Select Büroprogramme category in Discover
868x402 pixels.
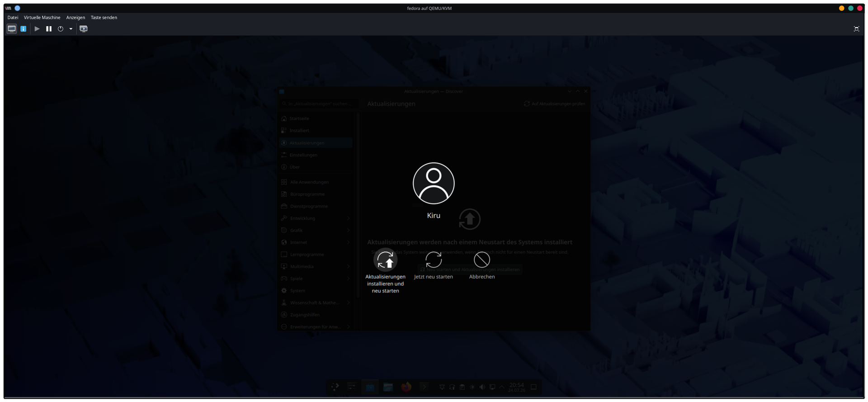click(x=316, y=194)
